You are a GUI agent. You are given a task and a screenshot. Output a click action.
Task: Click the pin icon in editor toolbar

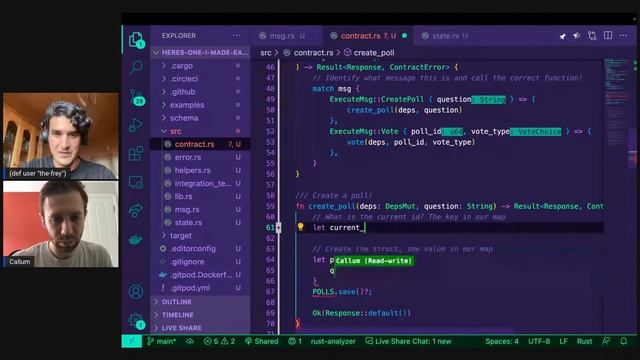562,36
